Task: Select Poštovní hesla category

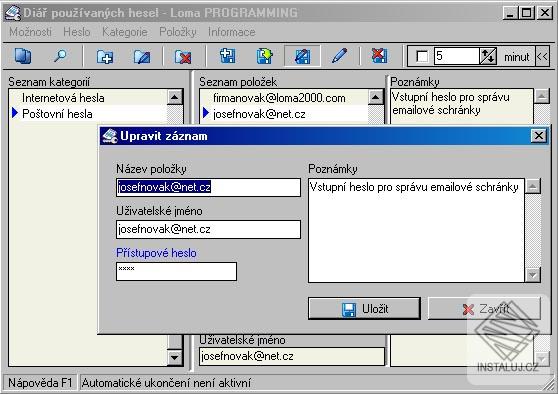Action: pos(88,114)
